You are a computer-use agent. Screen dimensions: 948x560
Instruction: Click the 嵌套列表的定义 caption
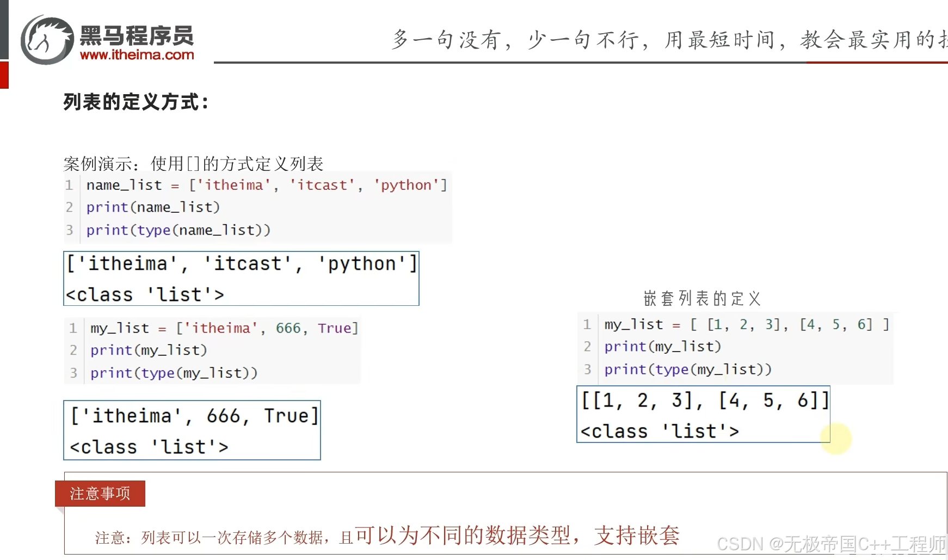pyautogui.click(x=702, y=298)
